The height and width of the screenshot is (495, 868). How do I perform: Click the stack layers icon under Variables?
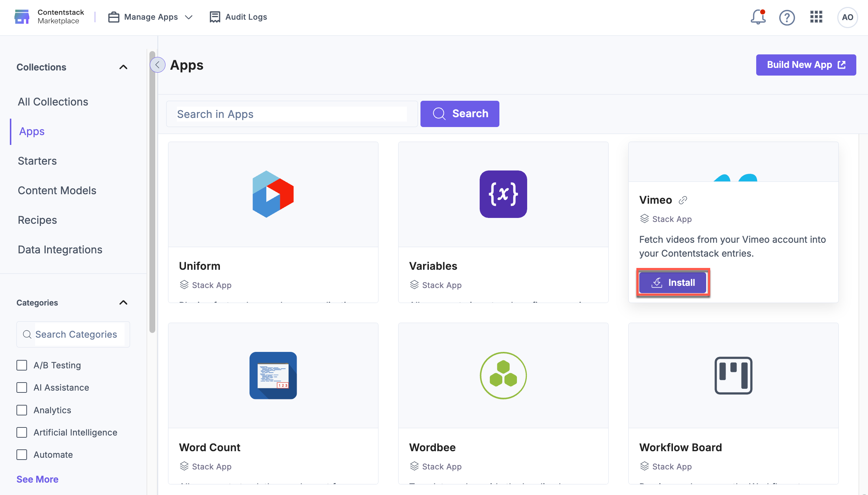click(x=414, y=285)
